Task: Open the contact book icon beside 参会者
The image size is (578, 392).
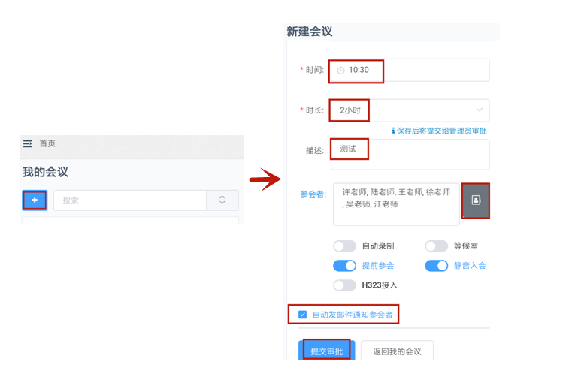Action: [x=476, y=201]
